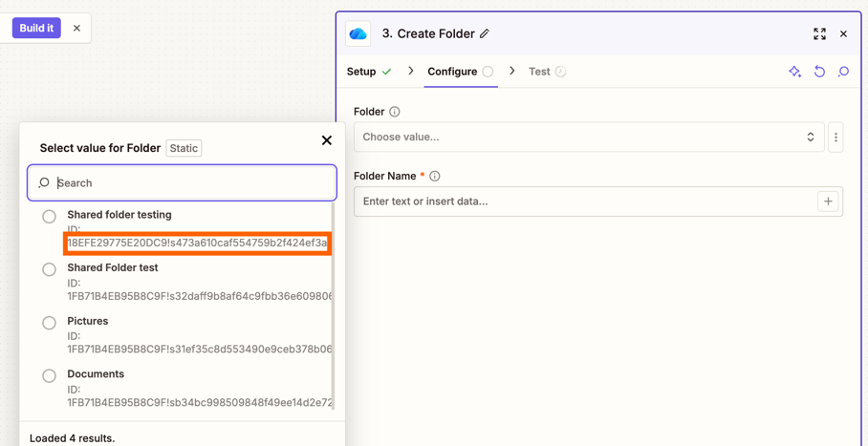This screenshot has width=868, height=446.
Task: Click the OneDrive cloud app icon
Action: tap(358, 34)
